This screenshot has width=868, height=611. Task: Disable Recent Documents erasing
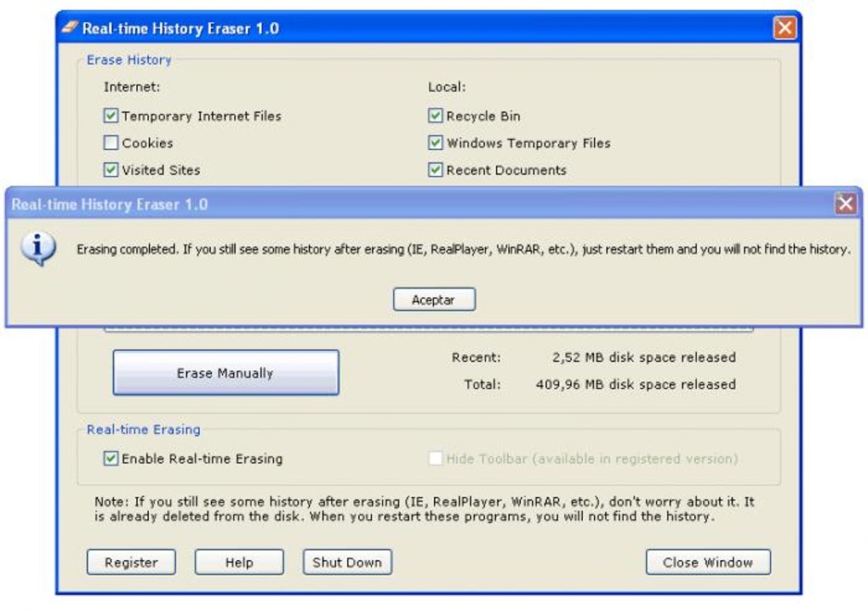coord(435,169)
